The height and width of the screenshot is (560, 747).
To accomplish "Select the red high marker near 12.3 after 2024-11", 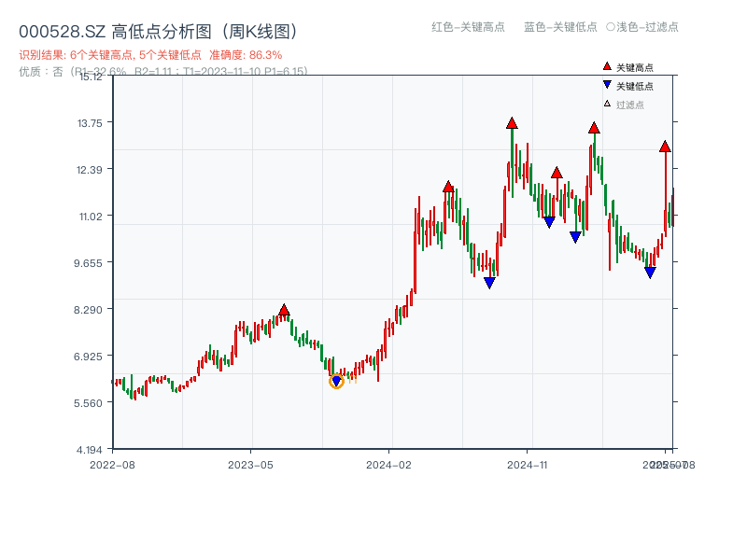I will point(557,173).
